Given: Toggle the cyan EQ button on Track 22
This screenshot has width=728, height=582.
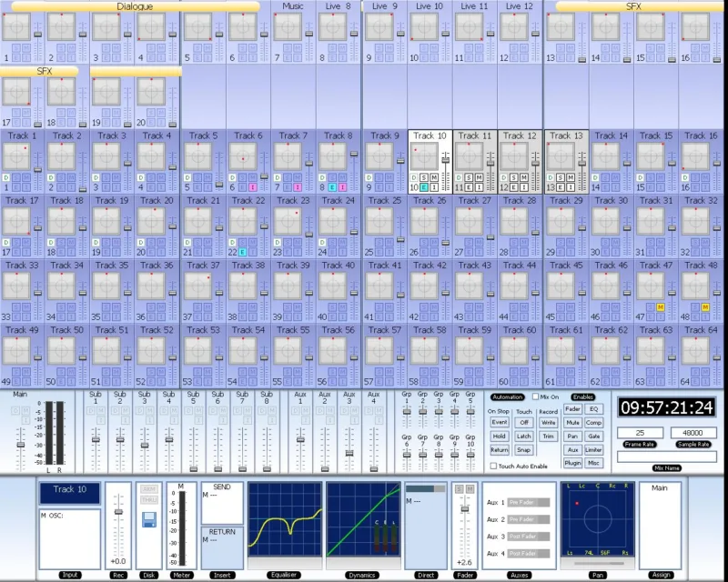Looking at the screenshot, I should 242,253.
